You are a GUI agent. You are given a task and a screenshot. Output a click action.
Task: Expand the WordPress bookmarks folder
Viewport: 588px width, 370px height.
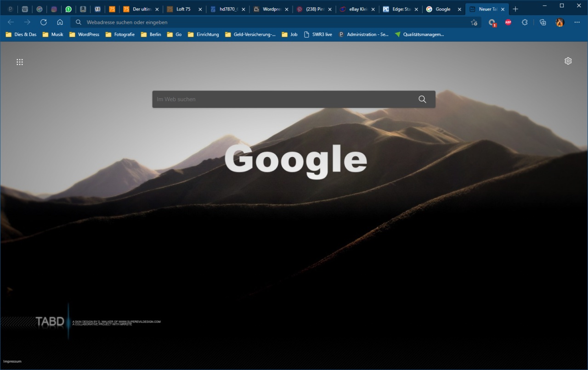coord(84,34)
